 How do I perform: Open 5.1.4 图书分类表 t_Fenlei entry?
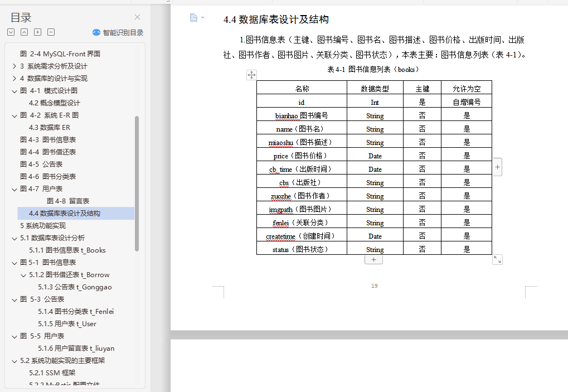76,312
